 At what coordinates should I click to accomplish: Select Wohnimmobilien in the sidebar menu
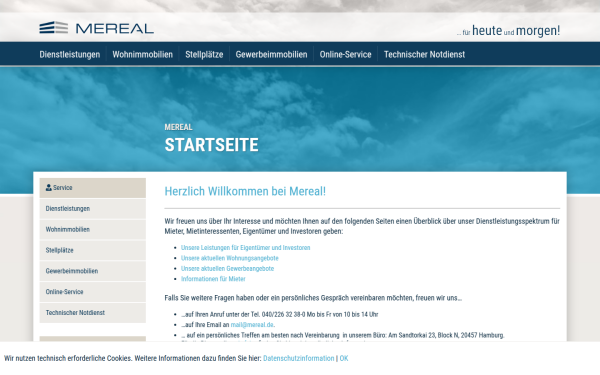(93, 230)
